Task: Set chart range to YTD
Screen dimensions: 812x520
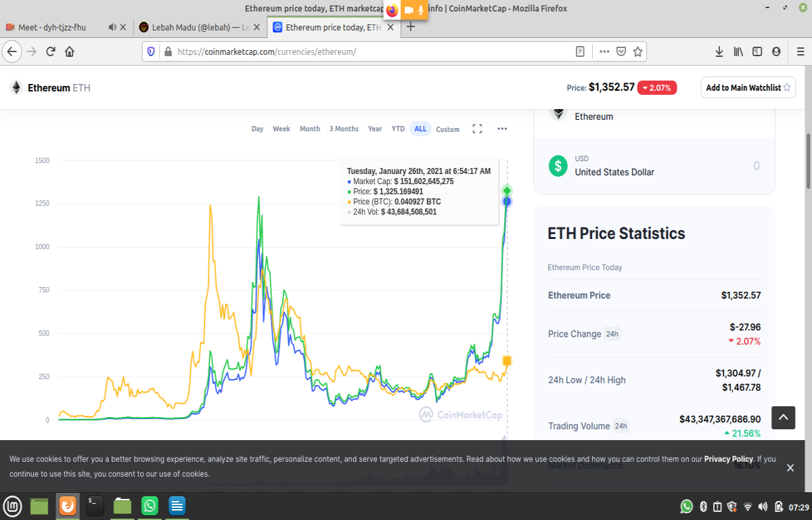Action: (x=398, y=129)
